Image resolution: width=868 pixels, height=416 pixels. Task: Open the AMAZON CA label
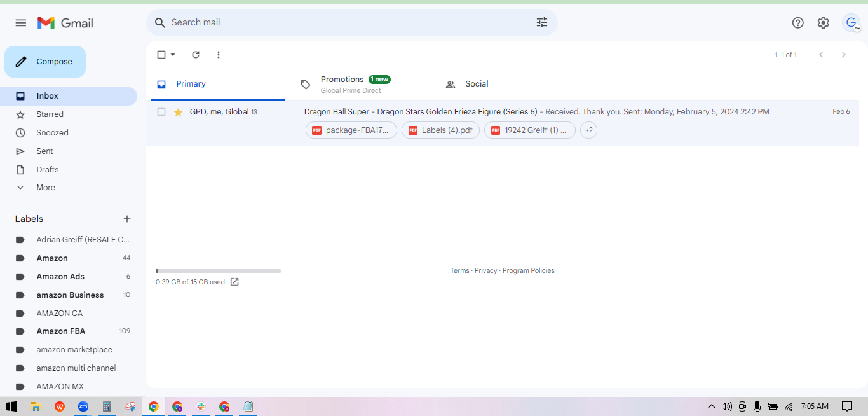coord(69,314)
